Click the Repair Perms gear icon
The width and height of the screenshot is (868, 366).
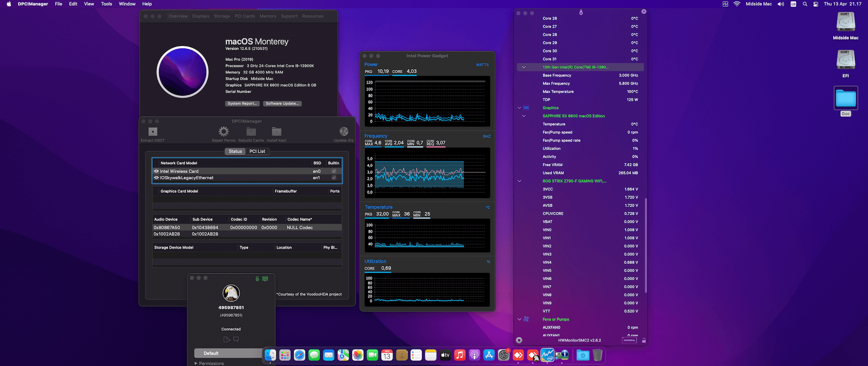223,131
